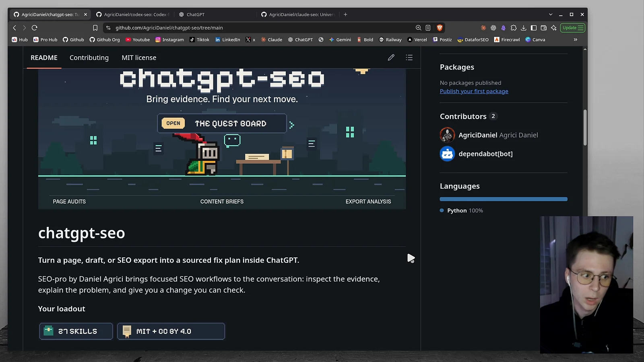The width and height of the screenshot is (644, 362).
Task: Click the Publish your first package link
Action: [474, 91]
